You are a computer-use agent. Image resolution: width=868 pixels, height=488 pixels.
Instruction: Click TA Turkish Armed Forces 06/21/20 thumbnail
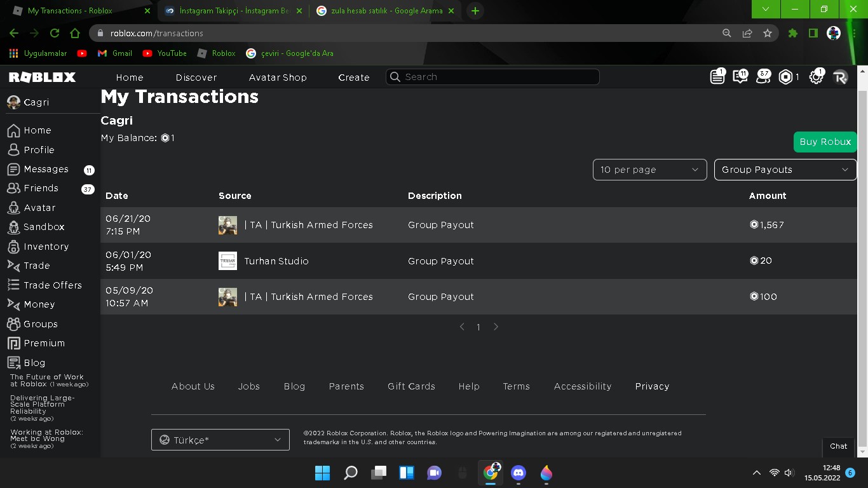227,225
